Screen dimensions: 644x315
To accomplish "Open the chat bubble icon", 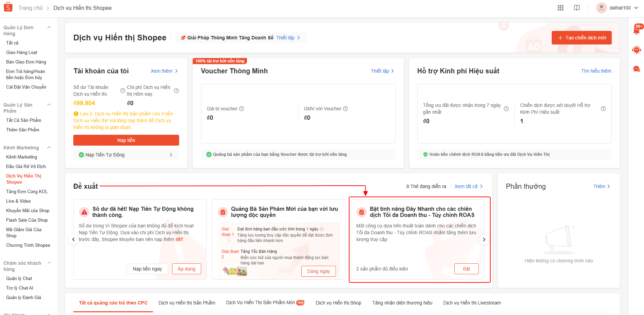I will point(637,69).
